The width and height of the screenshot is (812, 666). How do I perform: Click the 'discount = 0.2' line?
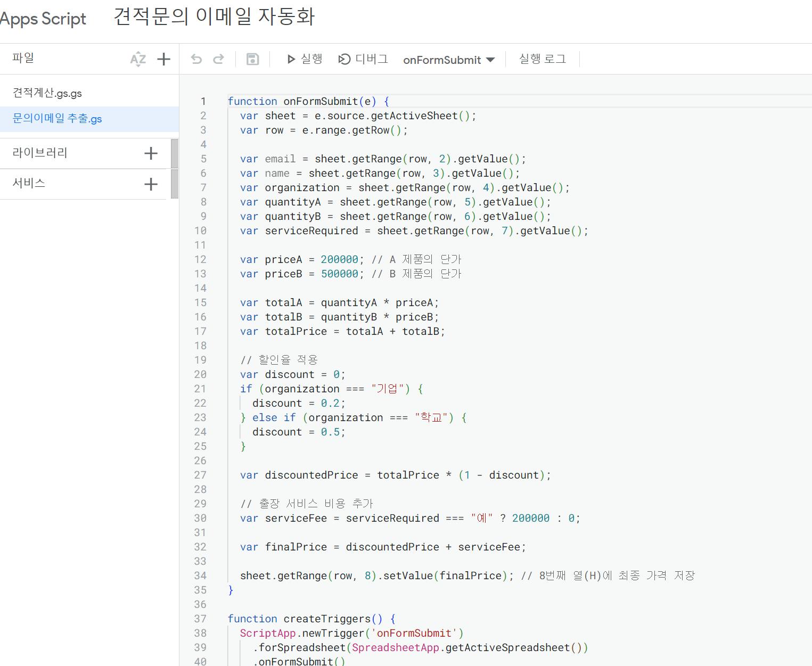point(299,403)
